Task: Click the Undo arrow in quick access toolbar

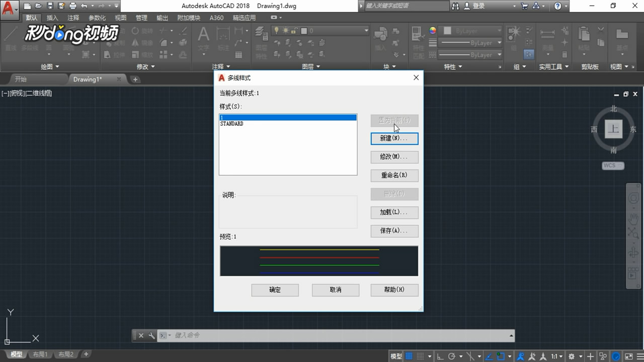Action: coord(84,6)
